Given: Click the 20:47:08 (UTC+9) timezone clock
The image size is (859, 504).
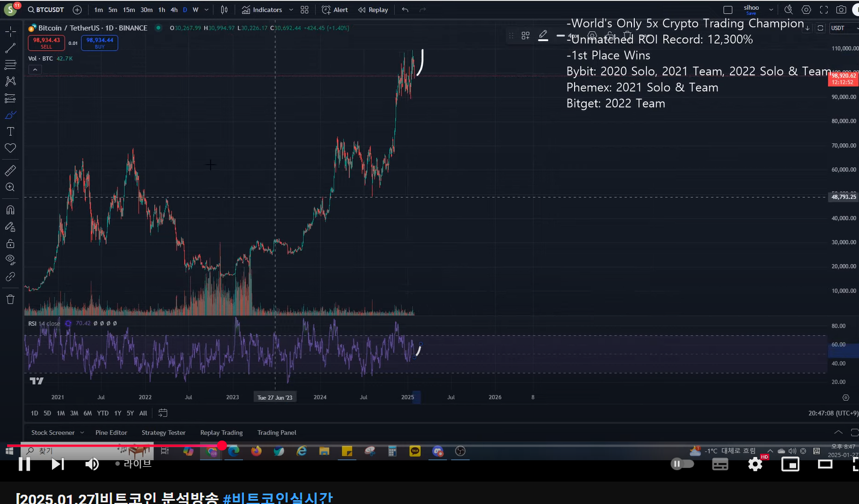Looking at the screenshot, I should pos(833,413).
